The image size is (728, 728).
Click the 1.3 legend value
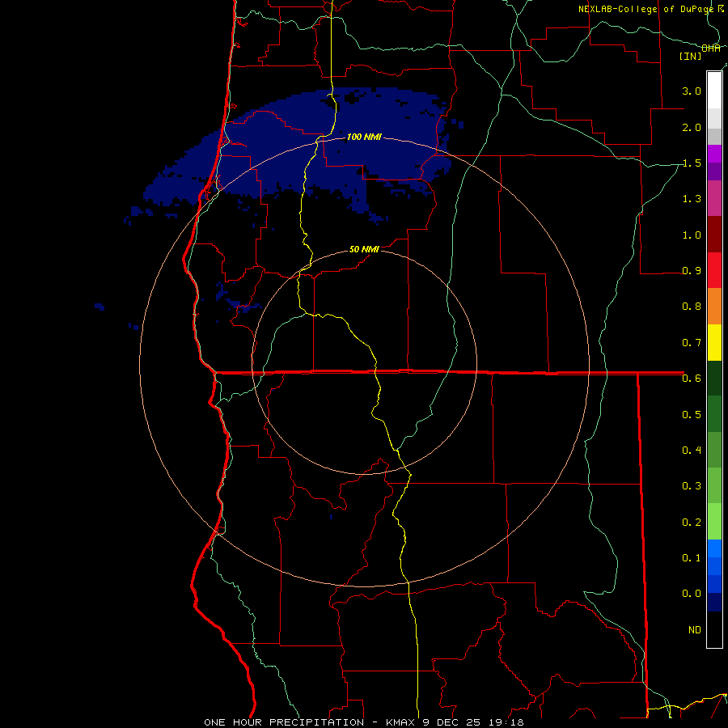click(692, 199)
